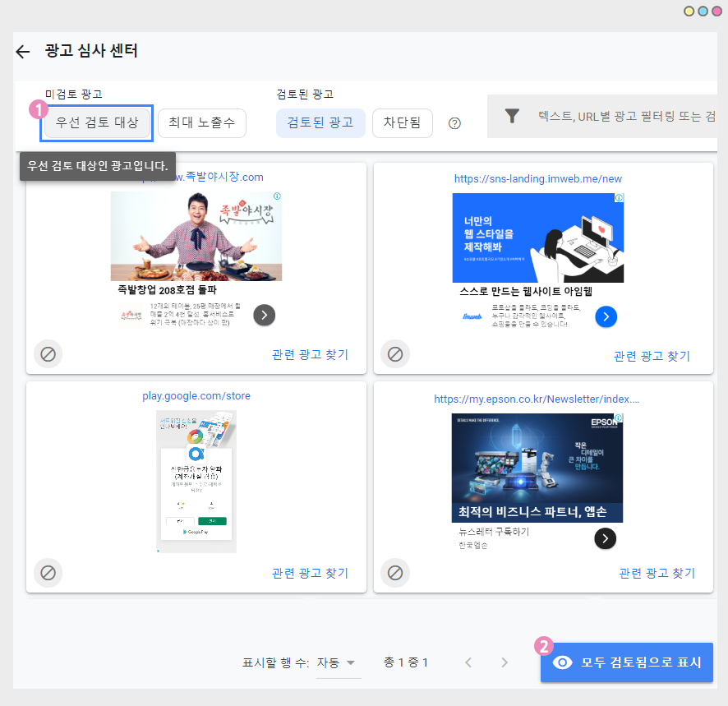The height and width of the screenshot is (706, 728).
Task: Block the play.google.com ad via its block icon
Action: (48, 572)
